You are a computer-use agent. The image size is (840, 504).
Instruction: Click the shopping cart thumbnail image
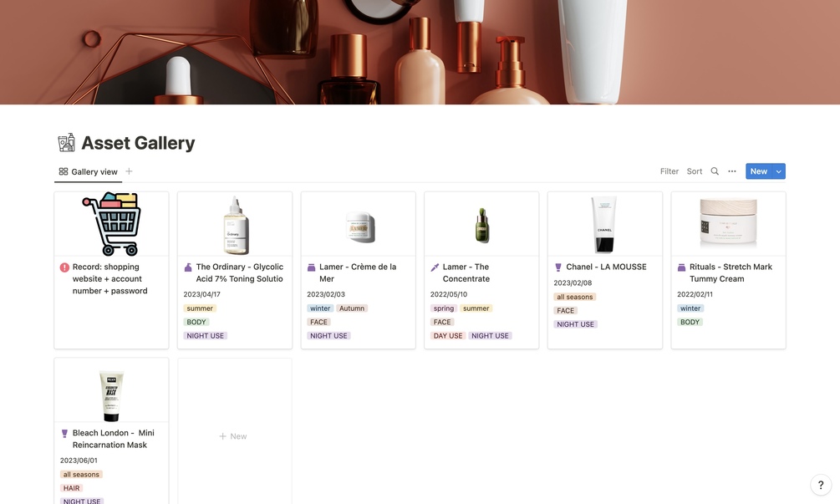pyautogui.click(x=111, y=224)
